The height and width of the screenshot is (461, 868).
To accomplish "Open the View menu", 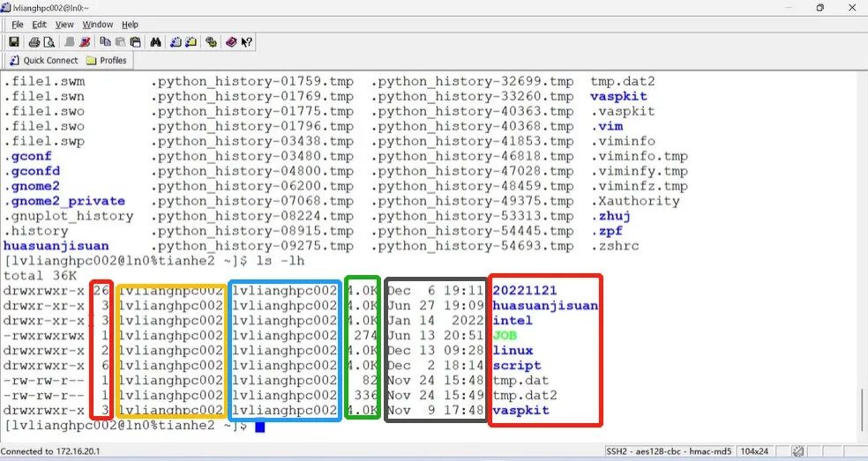I will pyautogui.click(x=64, y=25).
